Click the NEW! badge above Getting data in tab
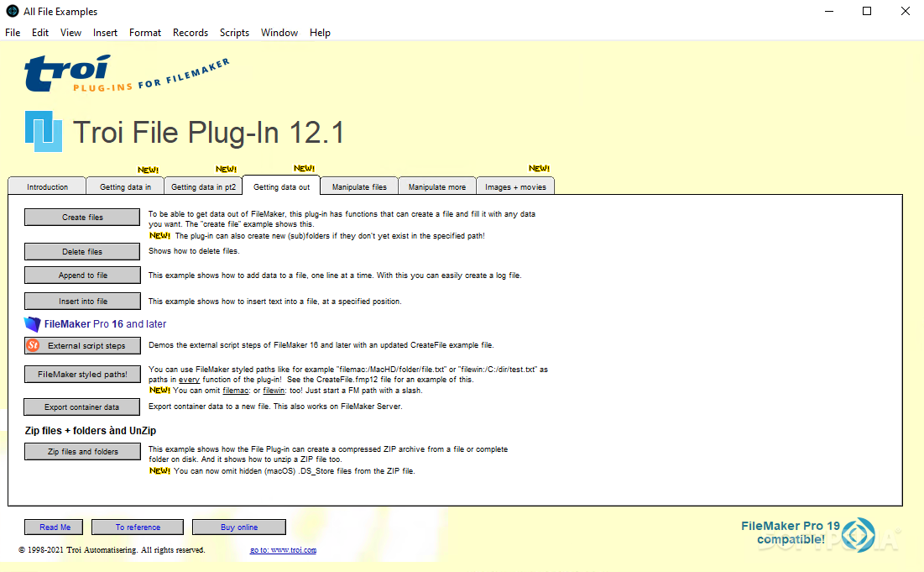The width and height of the screenshot is (924, 572). pyautogui.click(x=148, y=170)
